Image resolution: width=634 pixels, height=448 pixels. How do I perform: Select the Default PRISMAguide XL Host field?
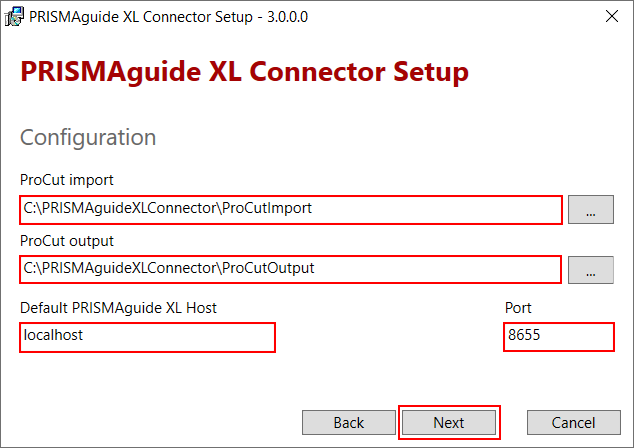tap(147, 337)
